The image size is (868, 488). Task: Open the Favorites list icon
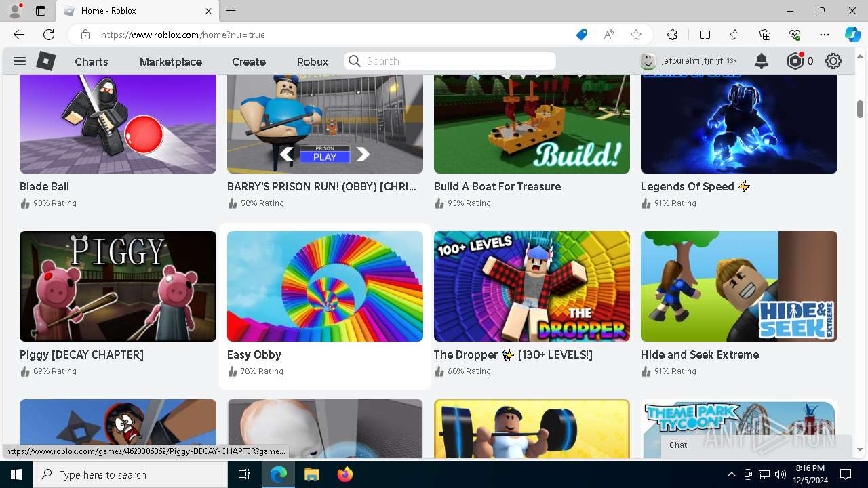coord(735,35)
